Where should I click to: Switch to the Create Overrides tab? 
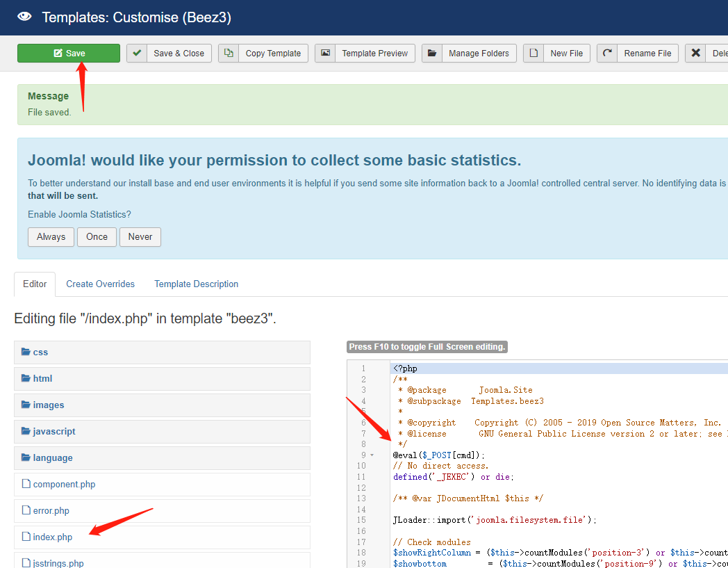(100, 284)
